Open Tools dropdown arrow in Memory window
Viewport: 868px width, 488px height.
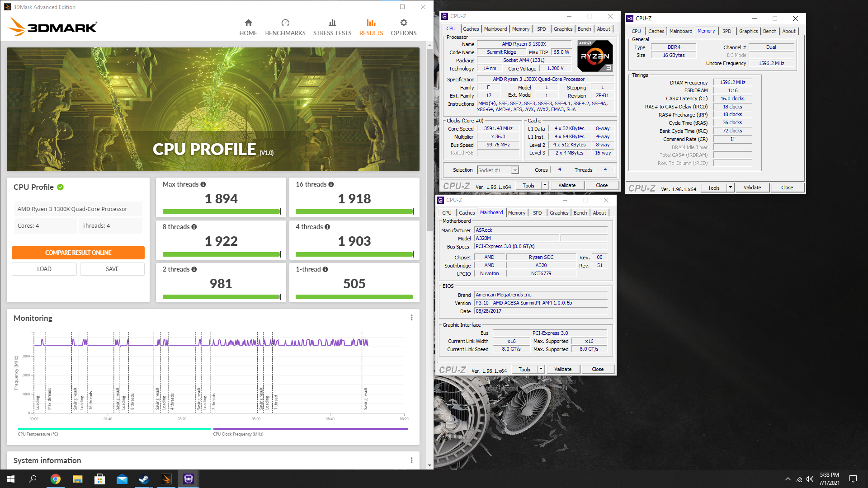730,188
